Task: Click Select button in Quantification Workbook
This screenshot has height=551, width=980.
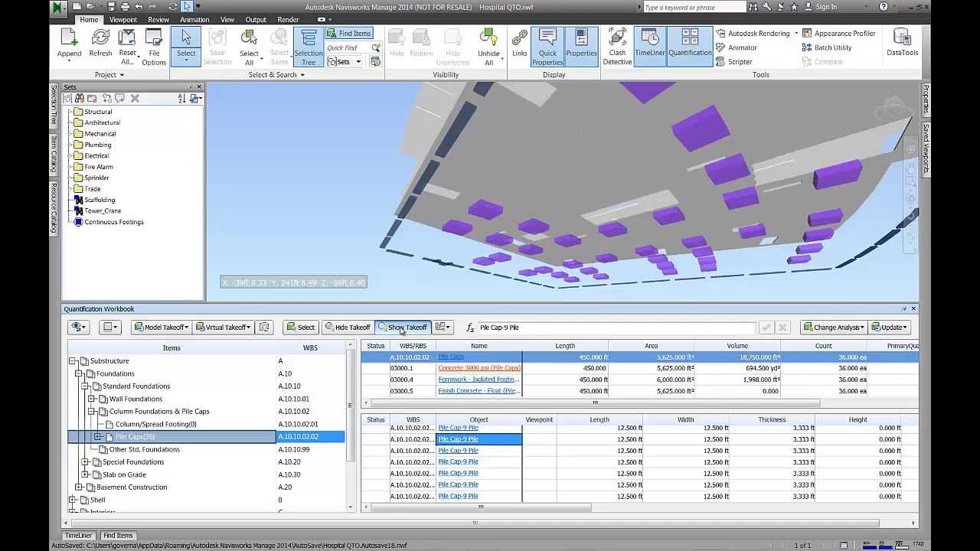Action: pos(301,328)
